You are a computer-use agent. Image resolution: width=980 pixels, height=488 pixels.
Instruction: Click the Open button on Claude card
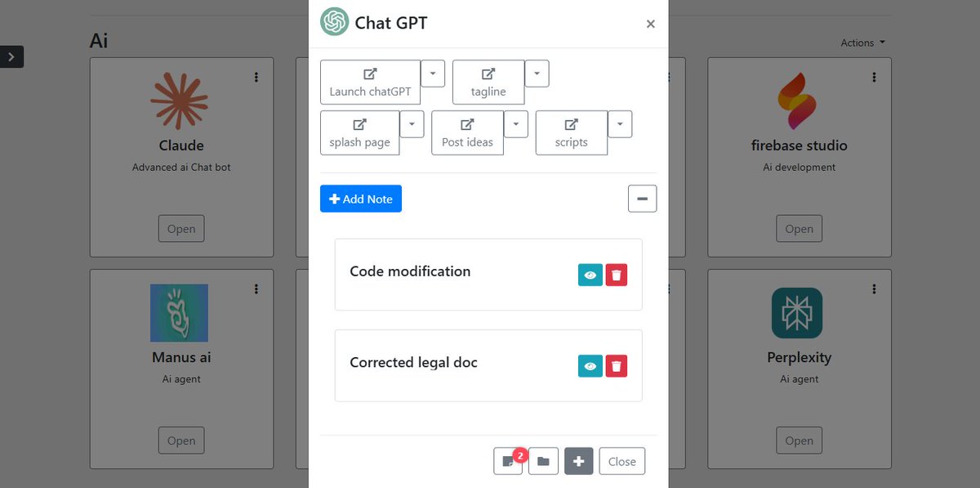181,229
